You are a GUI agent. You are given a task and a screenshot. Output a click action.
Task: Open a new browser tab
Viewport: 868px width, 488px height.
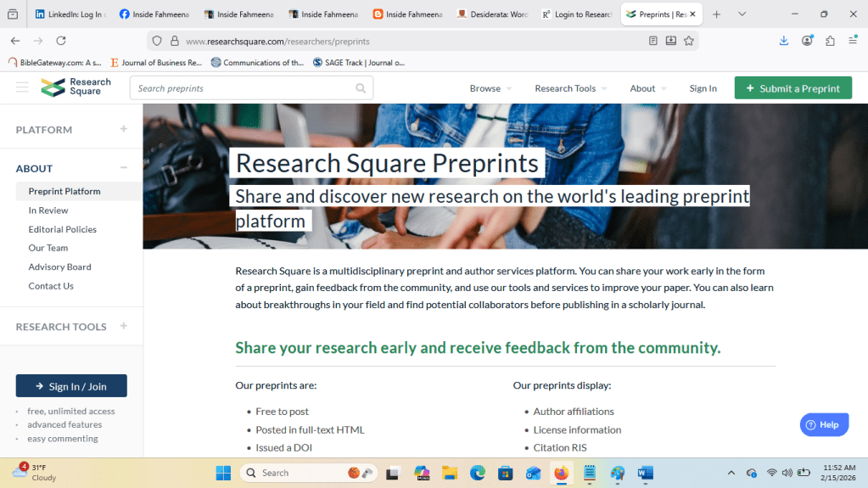(x=716, y=14)
